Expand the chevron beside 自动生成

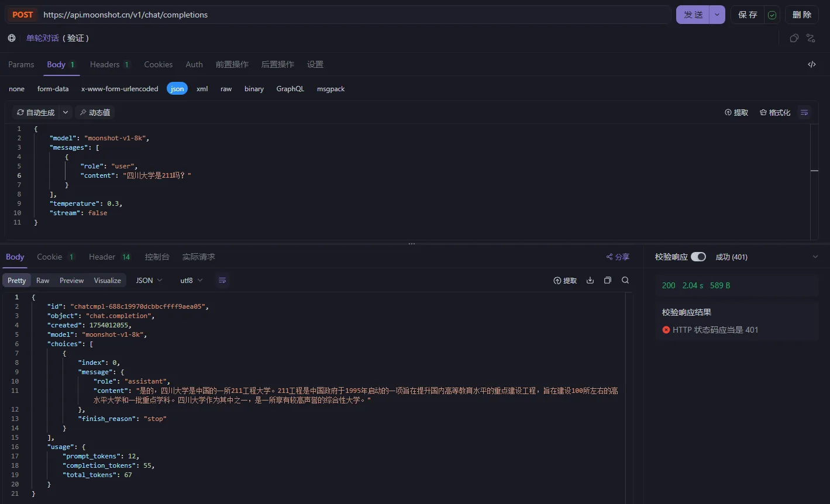[x=66, y=112]
